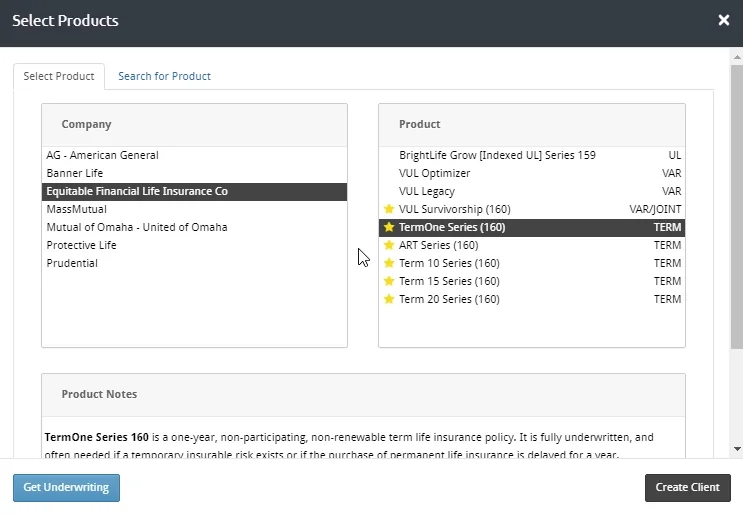Choose VUL Legacy product
743x514 pixels.
(x=532, y=191)
